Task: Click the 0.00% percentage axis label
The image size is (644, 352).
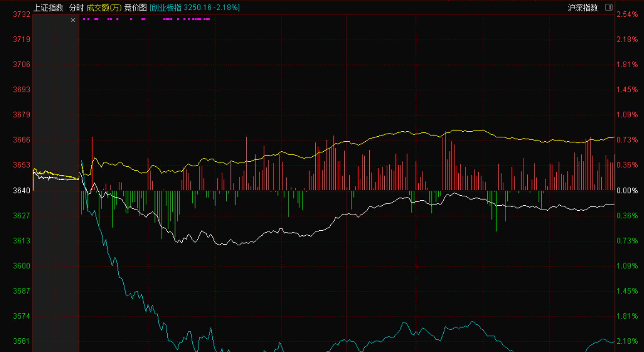Action: click(x=627, y=191)
